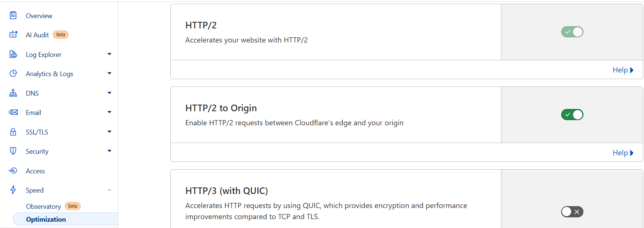644x228 pixels.
Task: Click the AI Audit robot icon
Action: point(13,34)
